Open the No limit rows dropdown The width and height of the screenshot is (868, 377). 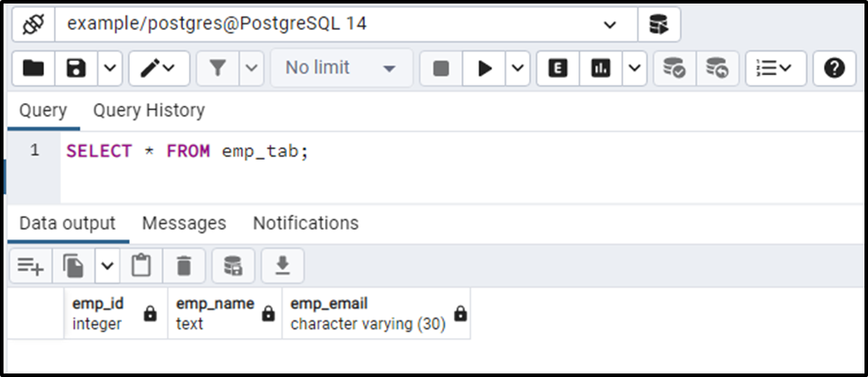[342, 69]
